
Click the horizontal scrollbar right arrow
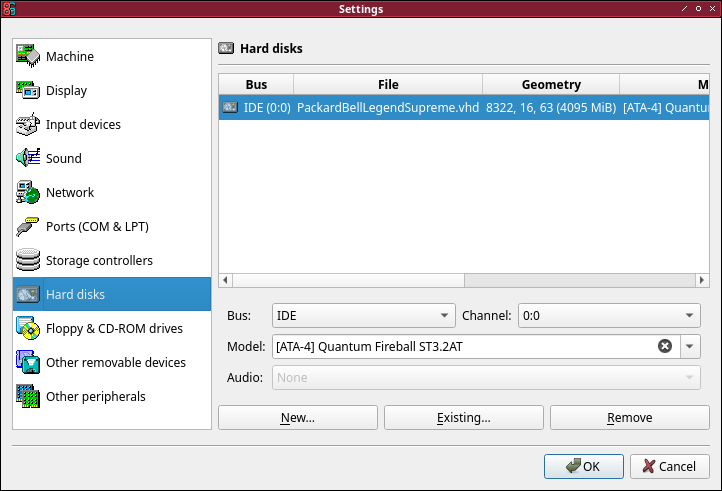click(x=702, y=280)
